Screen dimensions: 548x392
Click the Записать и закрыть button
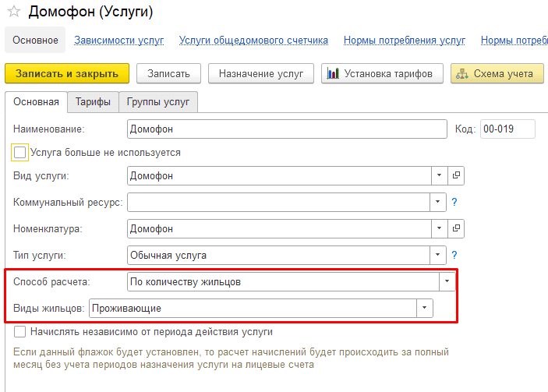(67, 73)
